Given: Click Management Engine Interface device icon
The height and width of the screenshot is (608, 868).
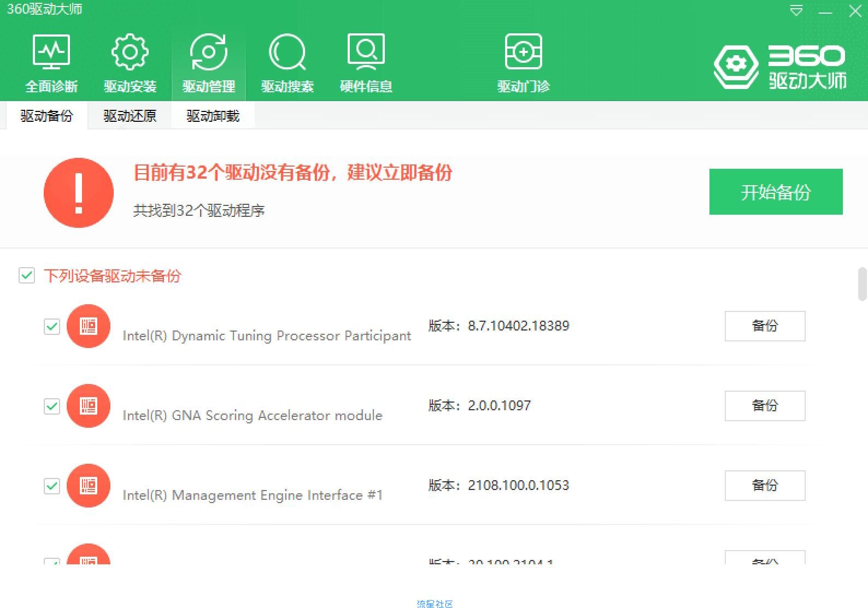Looking at the screenshot, I should coord(89,486).
